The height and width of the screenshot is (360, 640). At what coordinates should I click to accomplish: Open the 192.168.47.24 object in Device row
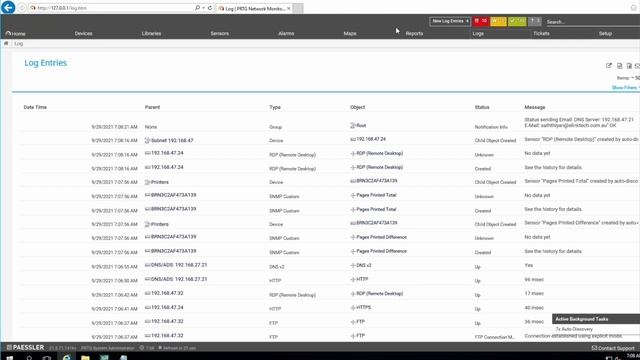tap(368, 139)
